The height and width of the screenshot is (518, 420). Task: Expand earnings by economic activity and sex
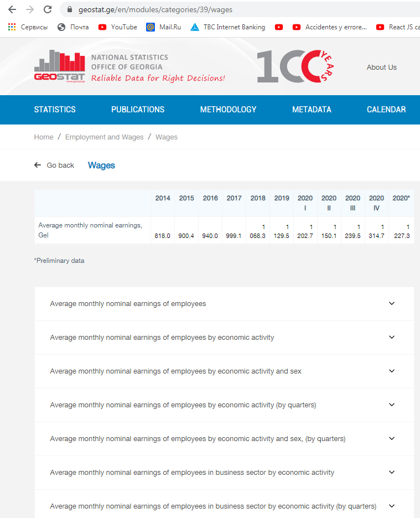coord(224,371)
